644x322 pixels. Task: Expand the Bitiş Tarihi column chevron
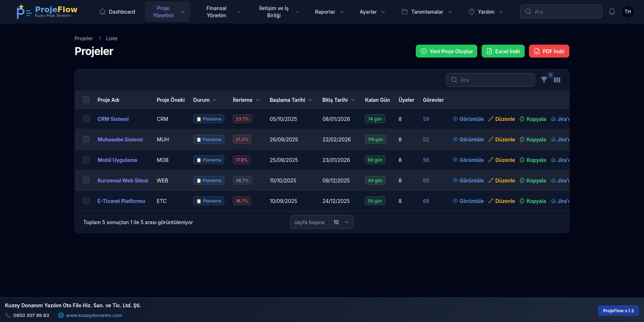tap(353, 100)
